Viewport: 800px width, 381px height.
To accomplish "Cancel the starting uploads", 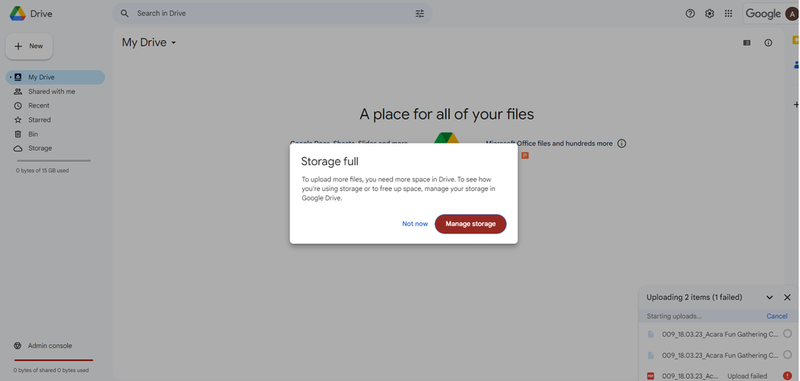I will tap(777, 316).
